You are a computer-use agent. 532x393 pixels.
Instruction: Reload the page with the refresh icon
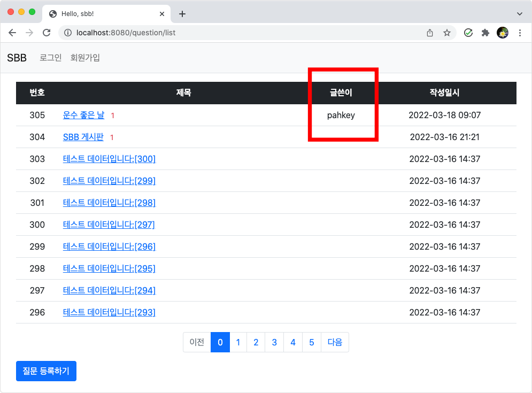(x=47, y=33)
